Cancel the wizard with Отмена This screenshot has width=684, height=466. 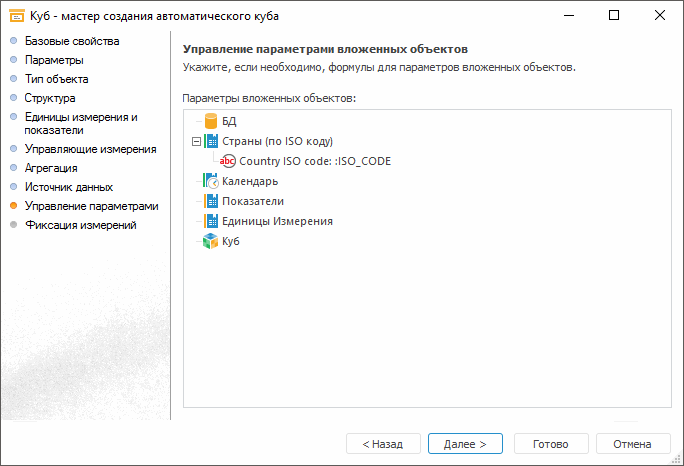[632, 443]
